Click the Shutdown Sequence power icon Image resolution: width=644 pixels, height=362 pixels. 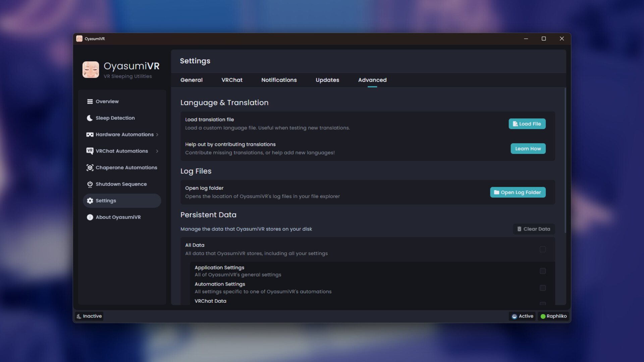tap(90, 184)
